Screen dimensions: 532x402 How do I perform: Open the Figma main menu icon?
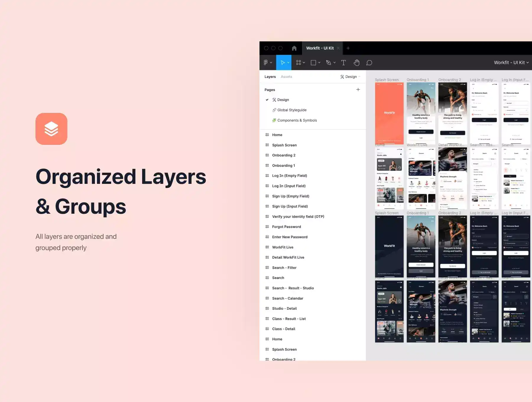point(266,62)
